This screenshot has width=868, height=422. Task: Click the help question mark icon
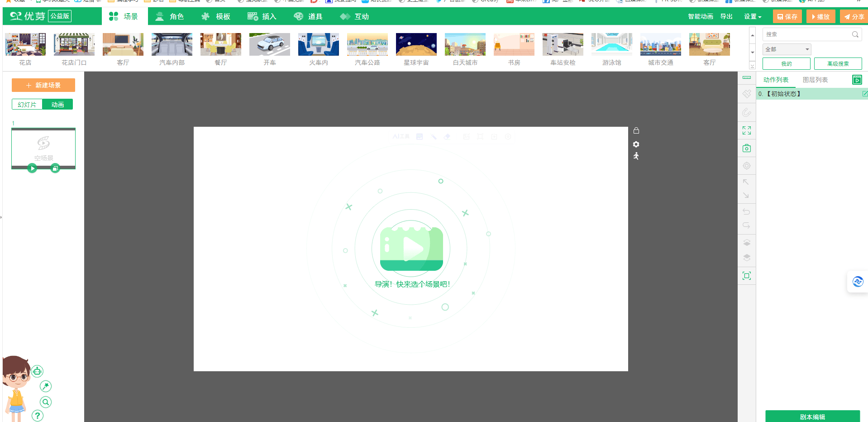click(38, 416)
